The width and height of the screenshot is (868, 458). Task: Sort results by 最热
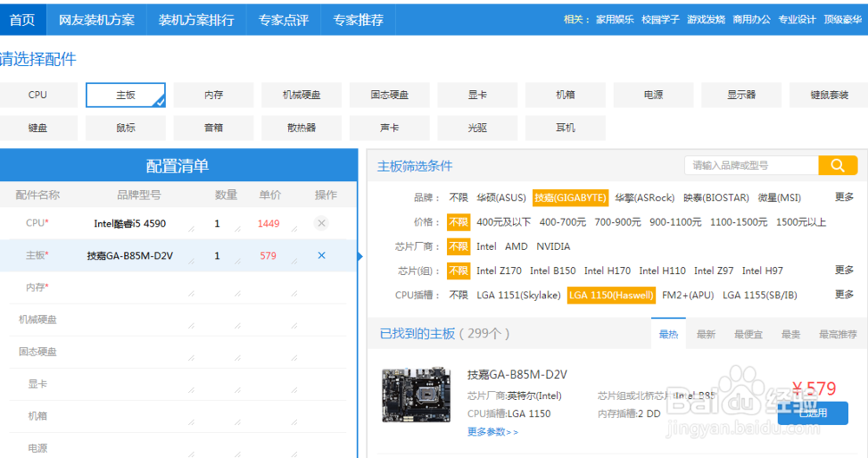(x=668, y=334)
